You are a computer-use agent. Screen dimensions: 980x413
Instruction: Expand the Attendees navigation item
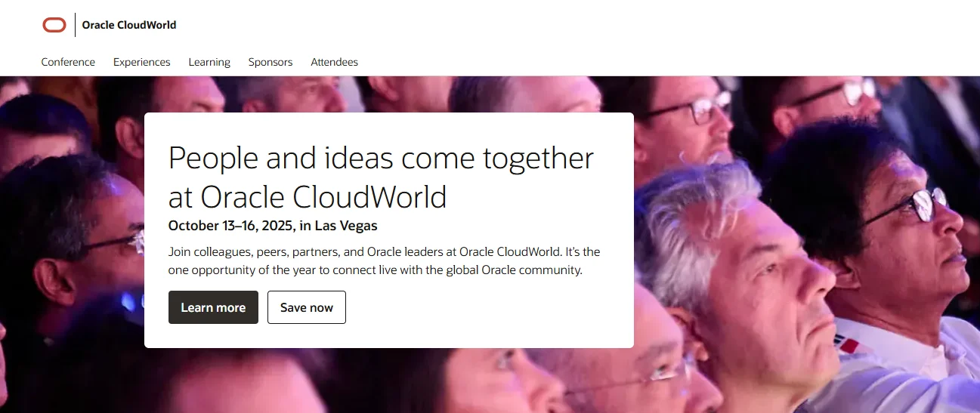[335, 62]
